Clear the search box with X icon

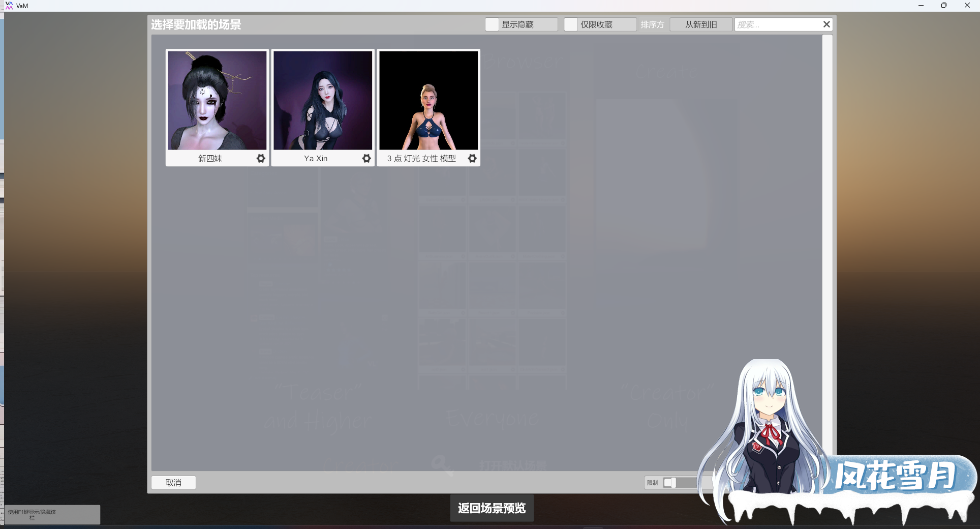pos(826,24)
